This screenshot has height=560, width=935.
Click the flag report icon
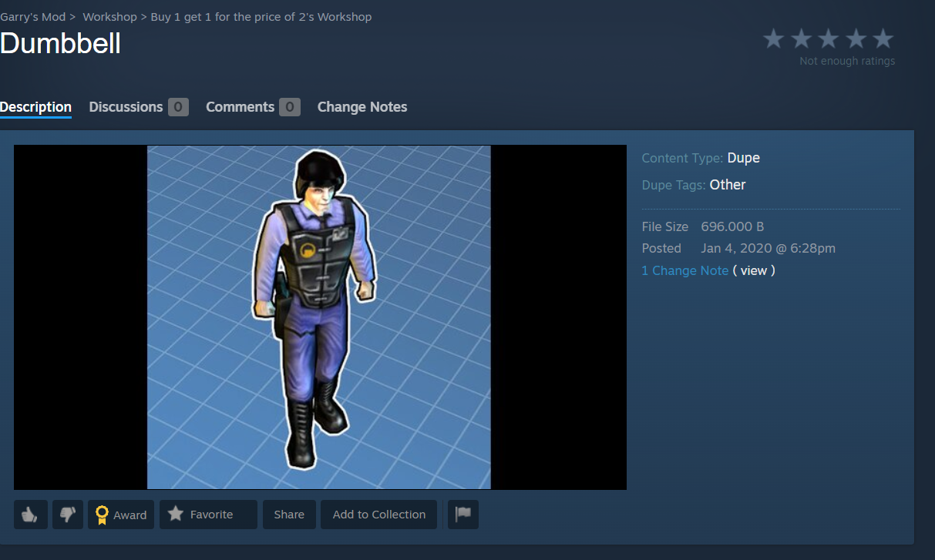[x=463, y=515]
